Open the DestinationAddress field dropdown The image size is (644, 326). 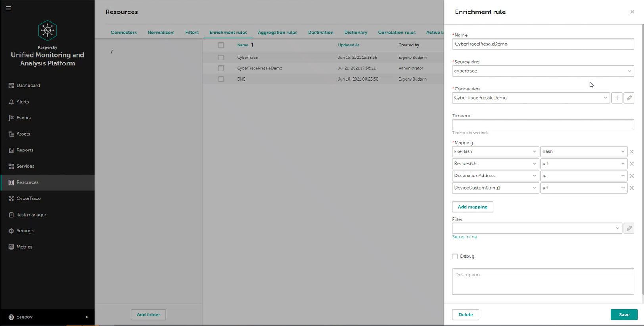[495, 176]
